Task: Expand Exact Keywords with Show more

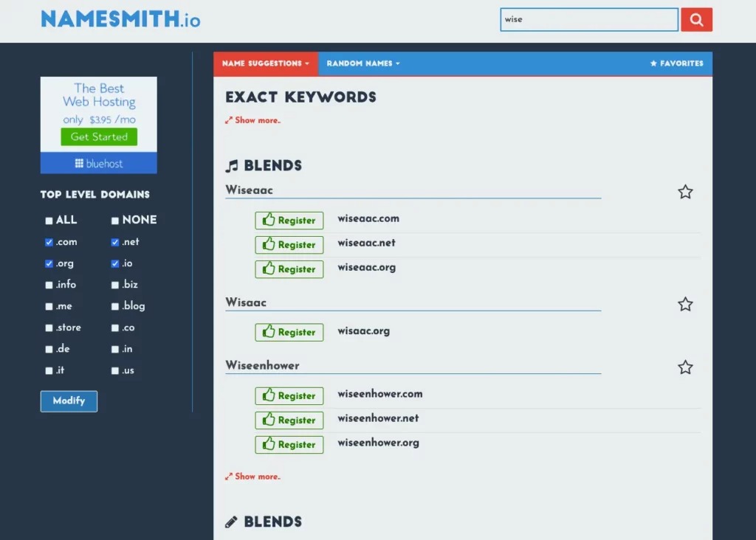Action: [x=253, y=120]
